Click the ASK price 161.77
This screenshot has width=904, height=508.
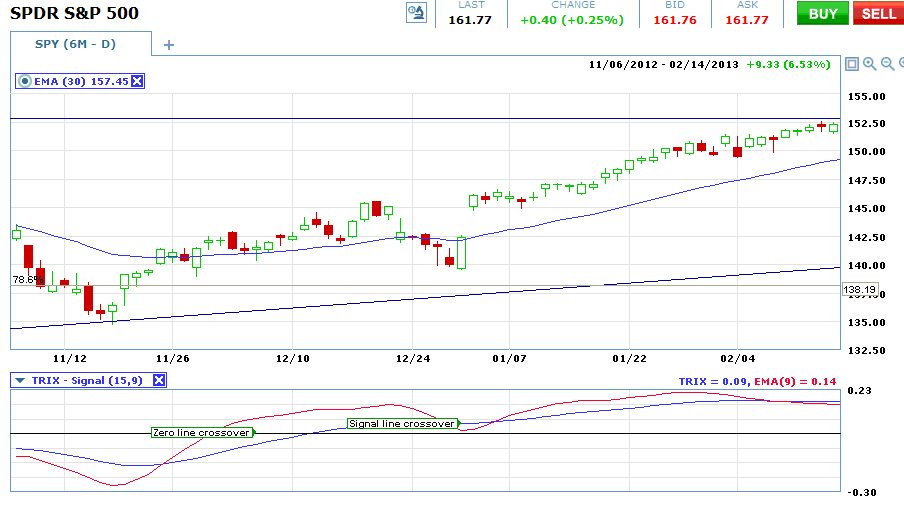(747, 20)
